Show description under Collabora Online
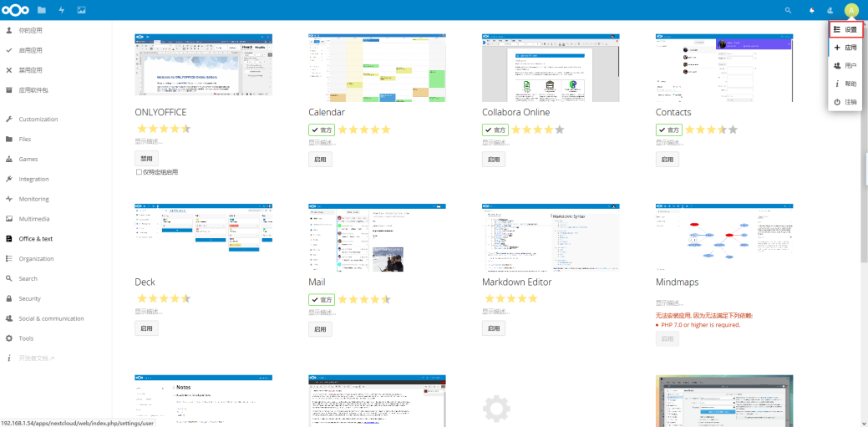Image resolution: width=868 pixels, height=427 pixels. pos(496,142)
